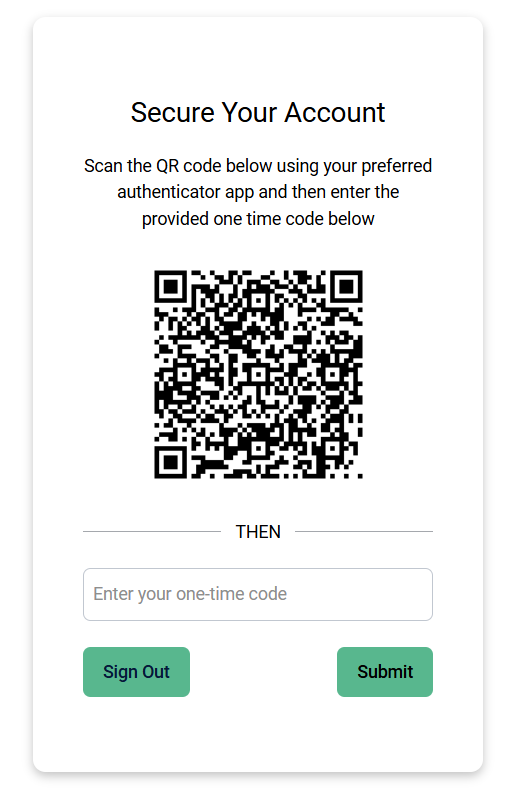Click the line "provided one time code below"
The width and height of the screenshot is (511, 795).
(258, 219)
